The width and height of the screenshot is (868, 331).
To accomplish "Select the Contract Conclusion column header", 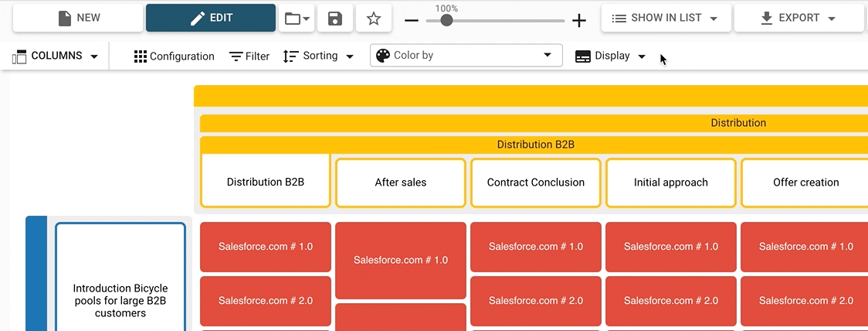I will pos(536,183).
